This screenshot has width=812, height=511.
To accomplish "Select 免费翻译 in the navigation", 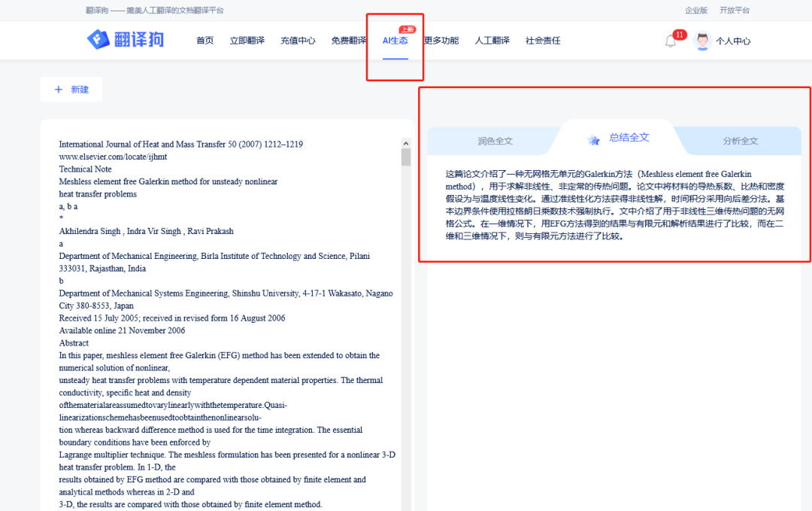I will click(x=349, y=41).
